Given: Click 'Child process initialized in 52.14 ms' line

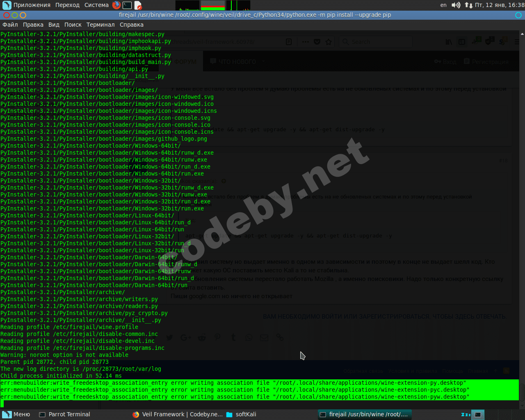Looking at the screenshot, I should coord(61,376).
